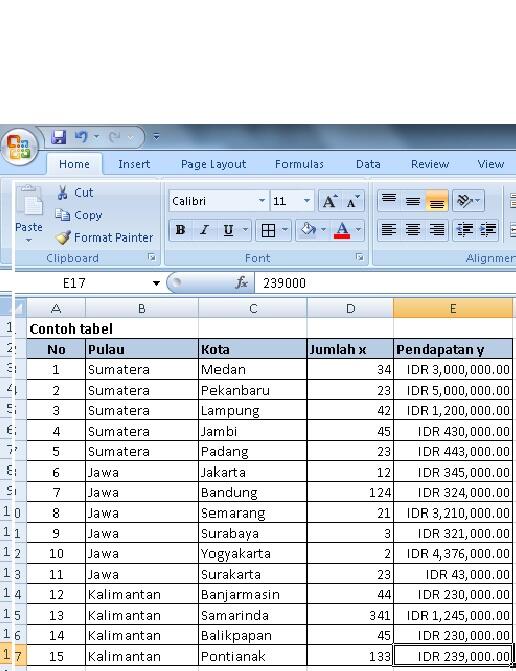
Task: Select the cell 'IDR 4,376,000.00'
Action: [453, 553]
